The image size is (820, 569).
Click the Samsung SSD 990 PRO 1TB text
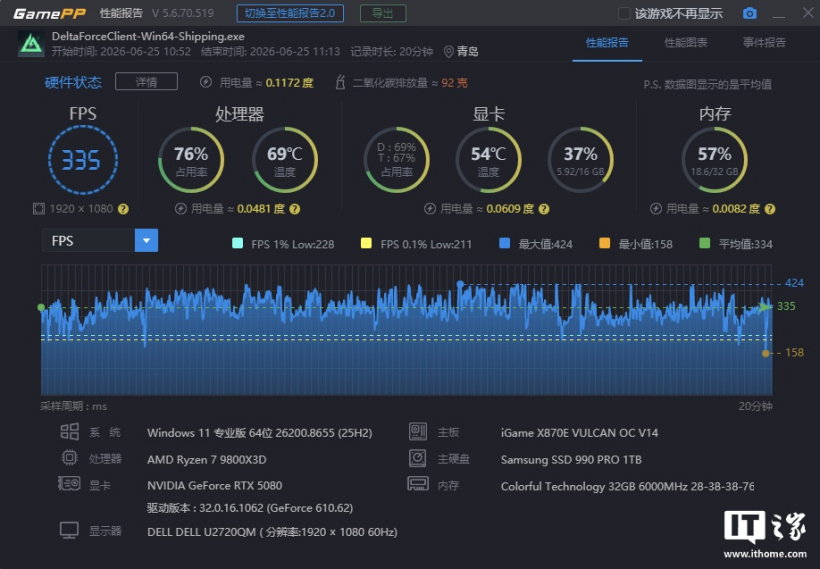pos(571,460)
